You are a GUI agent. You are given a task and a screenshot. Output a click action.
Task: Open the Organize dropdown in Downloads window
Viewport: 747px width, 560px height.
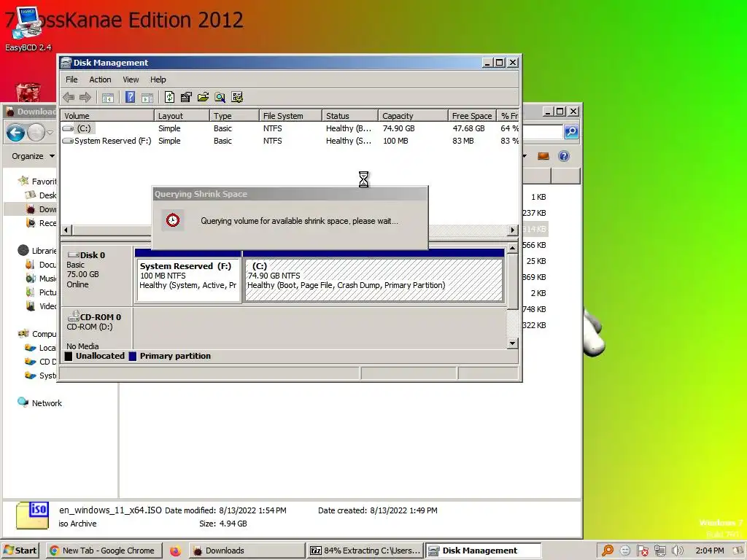pyautogui.click(x=34, y=156)
